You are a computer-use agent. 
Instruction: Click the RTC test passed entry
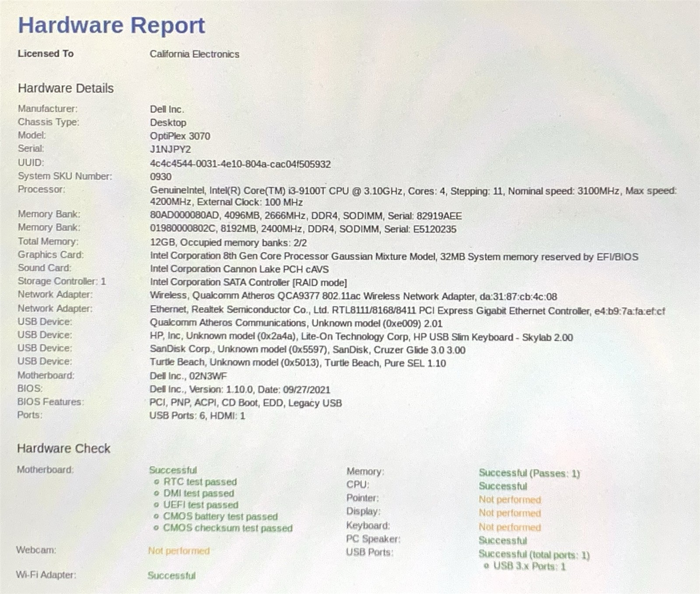(200, 482)
